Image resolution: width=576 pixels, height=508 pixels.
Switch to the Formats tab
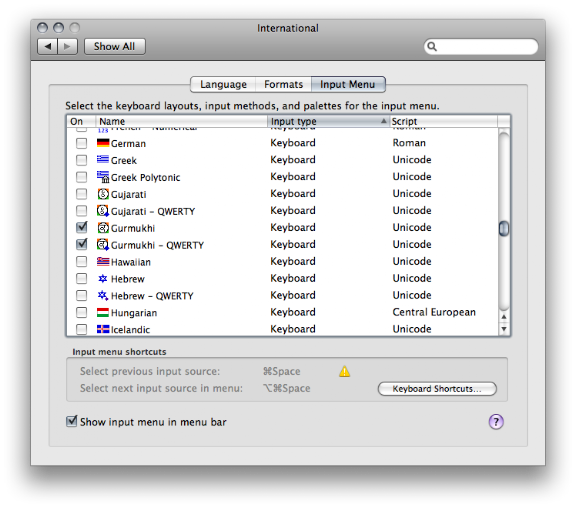pyautogui.click(x=283, y=84)
